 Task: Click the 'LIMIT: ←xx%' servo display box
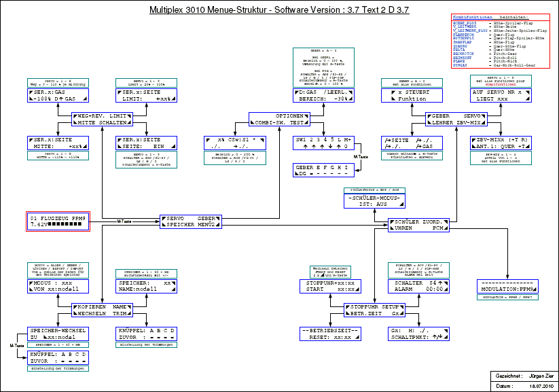(x=146, y=95)
